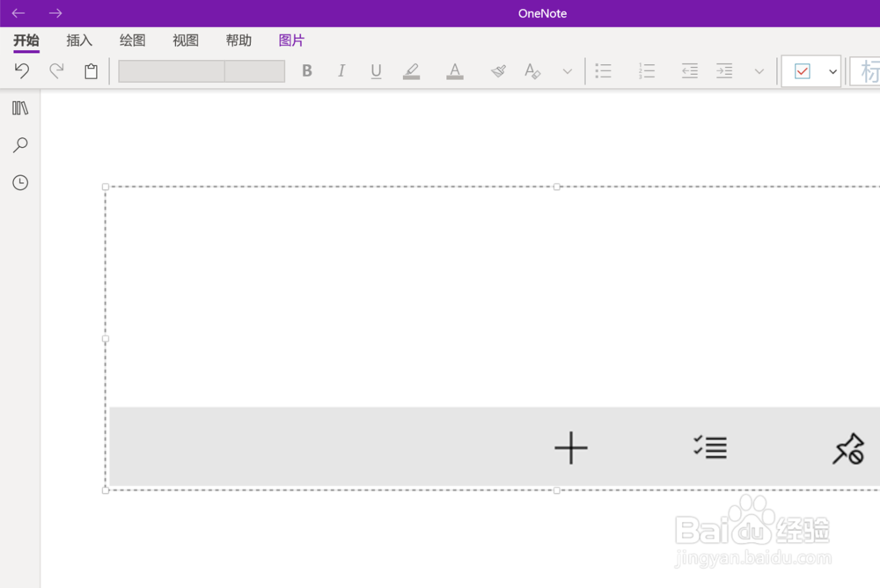880x588 pixels.
Task: Select the bottom-left image resize handle
Action: click(x=106, y=490)
